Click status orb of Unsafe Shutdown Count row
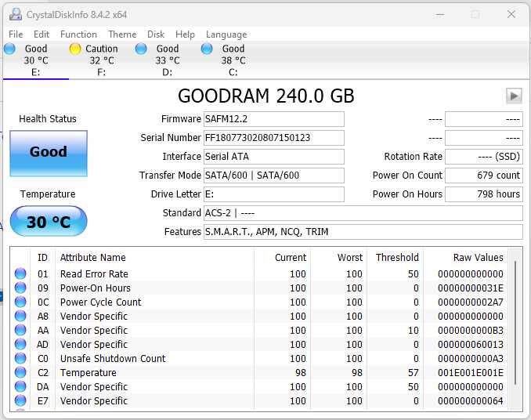Screen dimensions: 531x420 pos(20,358)
